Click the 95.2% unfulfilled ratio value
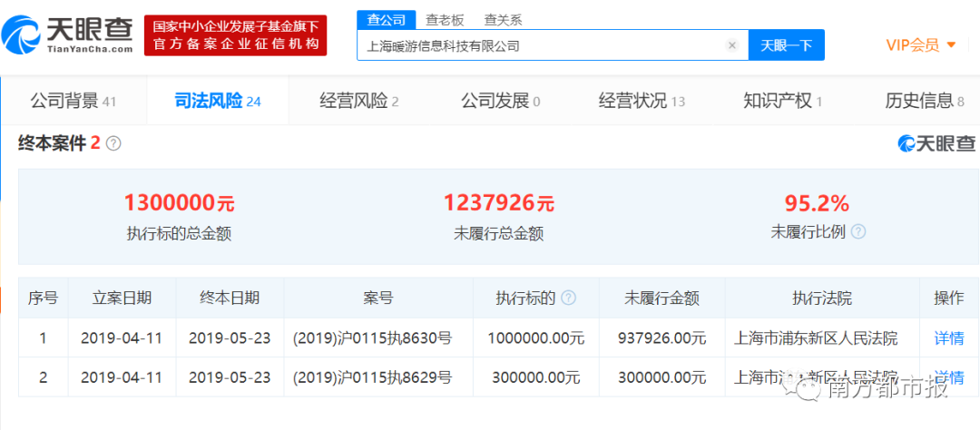Screen dimensions: 980x430 pos(817,203)
